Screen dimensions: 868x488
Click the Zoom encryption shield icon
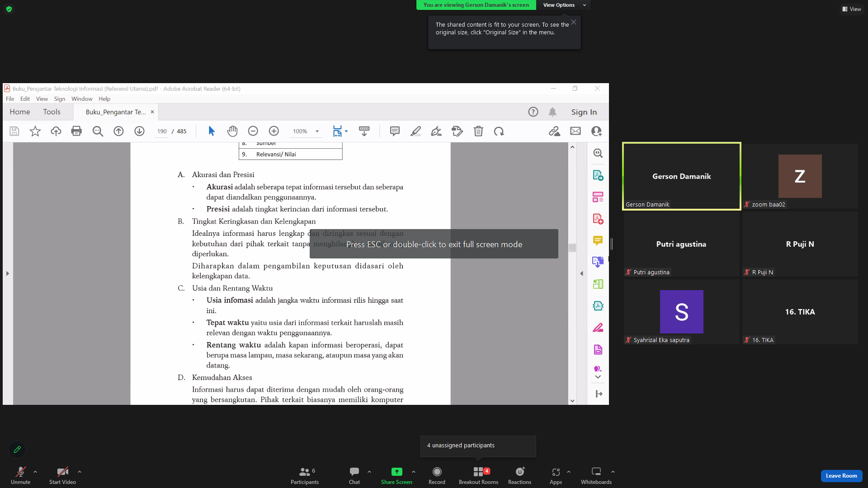[9, 9]
